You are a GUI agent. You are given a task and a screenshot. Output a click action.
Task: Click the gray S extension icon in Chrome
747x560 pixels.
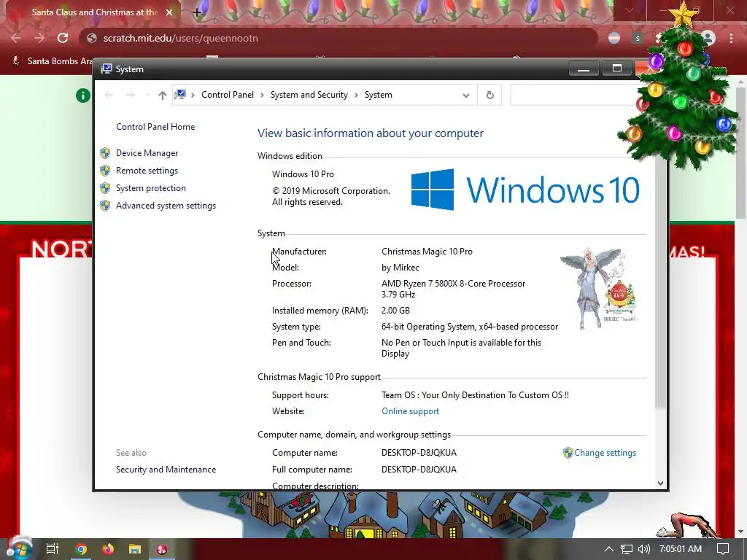[x=638, y=38]
